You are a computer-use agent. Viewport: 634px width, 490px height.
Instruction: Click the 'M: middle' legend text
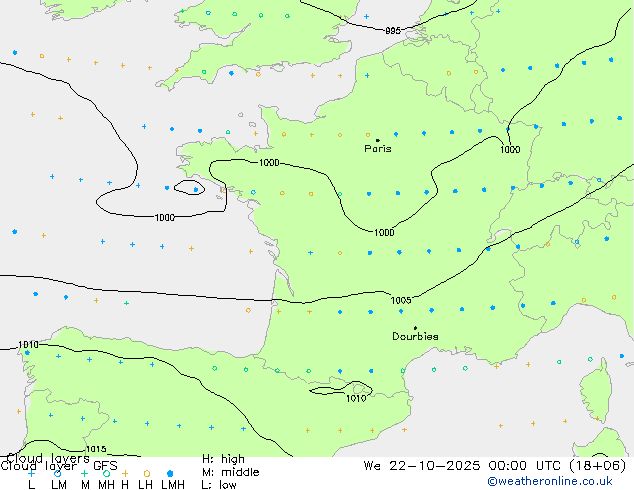(231, 472)
